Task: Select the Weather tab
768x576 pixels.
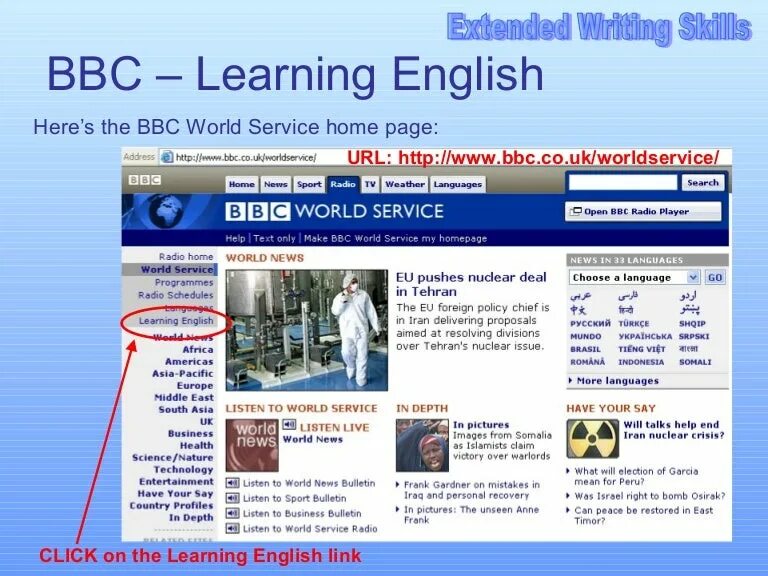Action: (x=405, y=185)
